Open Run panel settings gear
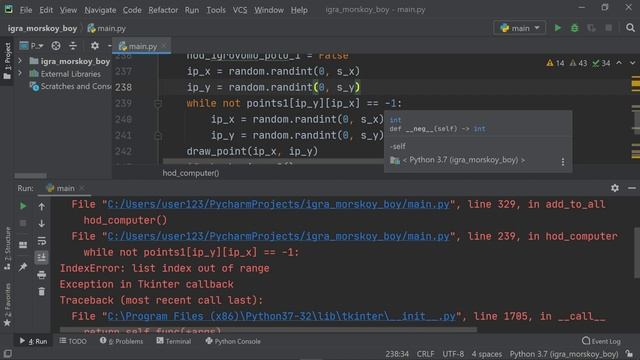The image size is (640, 360). click(615, 188)
